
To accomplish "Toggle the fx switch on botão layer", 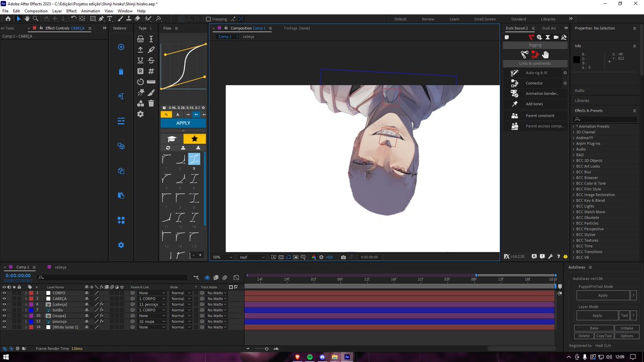I will [x=101, y=310].
